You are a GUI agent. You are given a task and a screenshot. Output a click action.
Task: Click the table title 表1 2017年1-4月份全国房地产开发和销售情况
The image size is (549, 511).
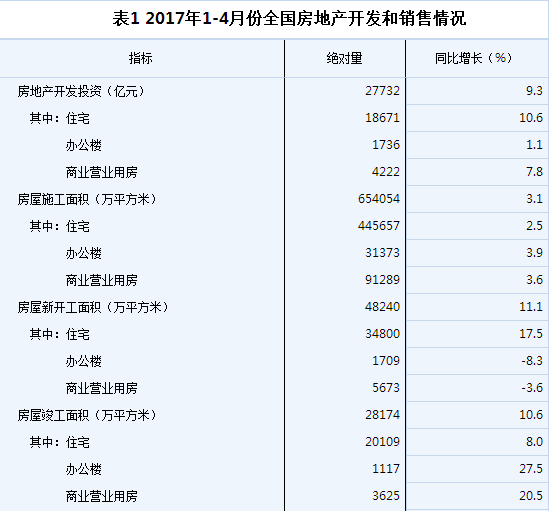[289, 18]
